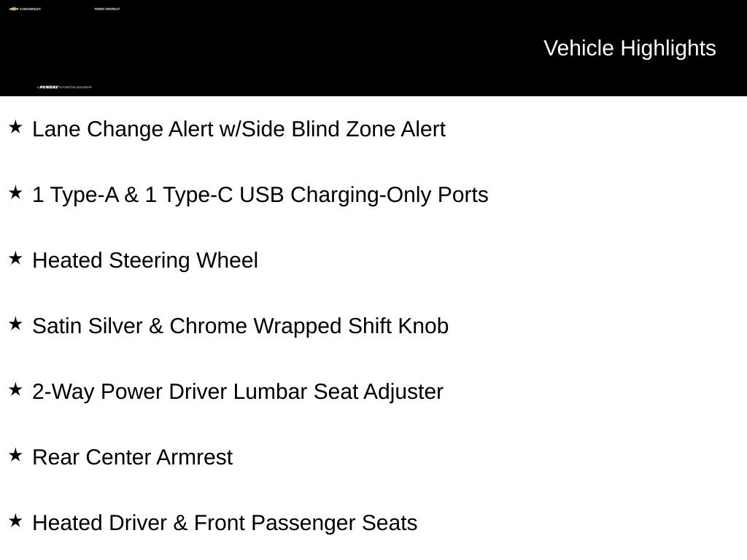Click the Vehicle Highlights heading

click(630, 48)
